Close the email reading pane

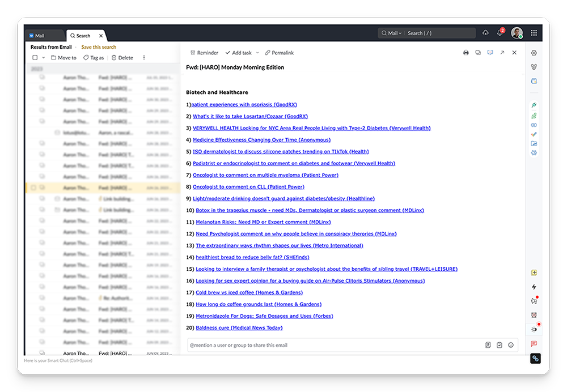coord(514,53)
